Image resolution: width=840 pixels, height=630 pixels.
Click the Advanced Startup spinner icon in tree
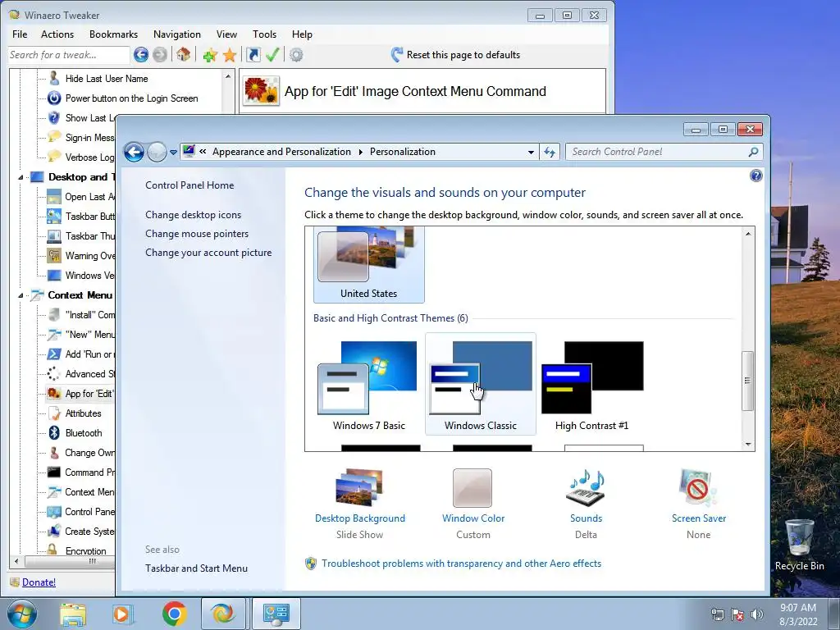[x=54, y=374]
